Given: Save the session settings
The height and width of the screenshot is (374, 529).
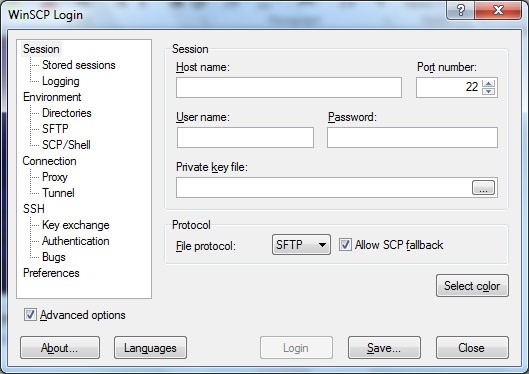Looking at the screenshot, I should 384,347.
